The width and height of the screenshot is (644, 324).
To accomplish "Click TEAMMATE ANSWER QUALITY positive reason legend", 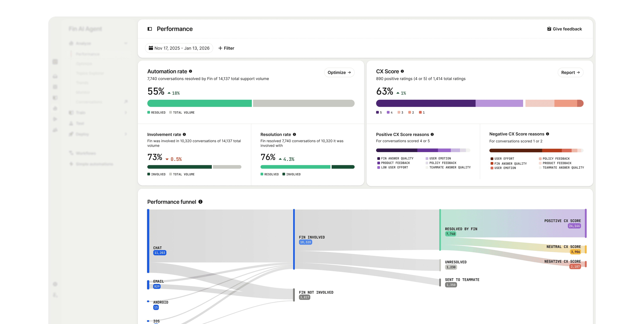I will 448,168.
